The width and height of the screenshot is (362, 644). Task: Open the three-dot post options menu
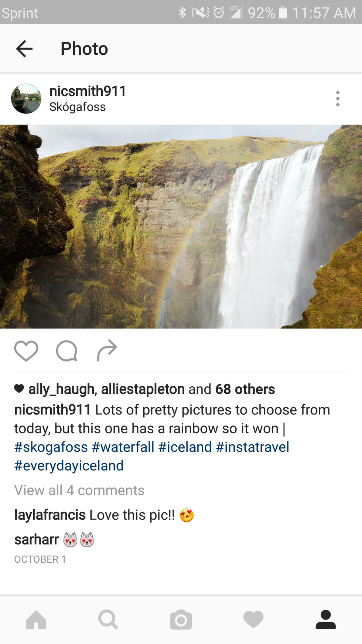[x=338, y=99]
